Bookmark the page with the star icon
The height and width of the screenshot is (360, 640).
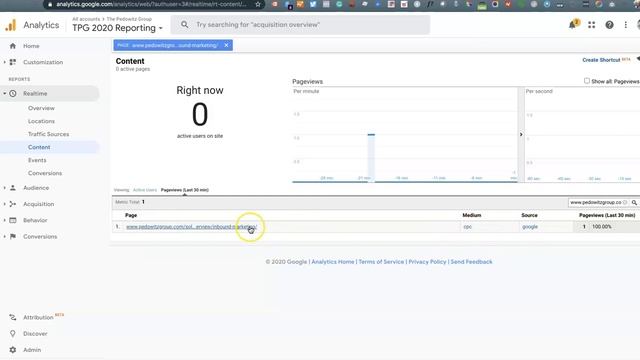coord(258,4)
